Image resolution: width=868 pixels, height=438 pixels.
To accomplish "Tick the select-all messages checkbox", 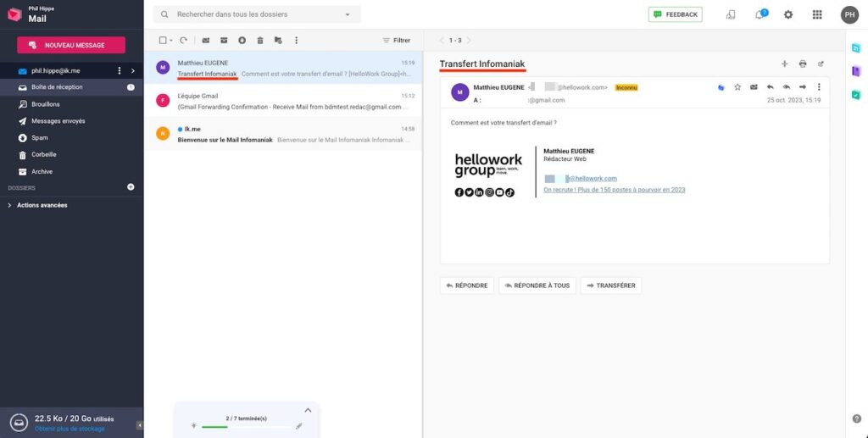I will point(163,41).
